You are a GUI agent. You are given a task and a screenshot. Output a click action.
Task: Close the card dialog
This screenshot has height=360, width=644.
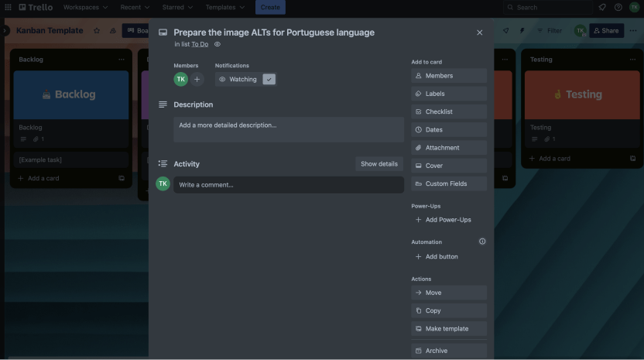479,33
